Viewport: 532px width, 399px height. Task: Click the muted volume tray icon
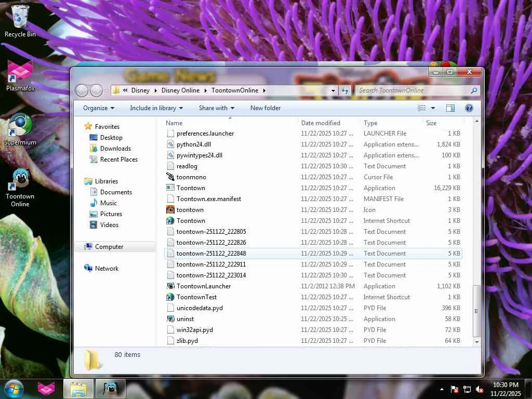(480, 389)
